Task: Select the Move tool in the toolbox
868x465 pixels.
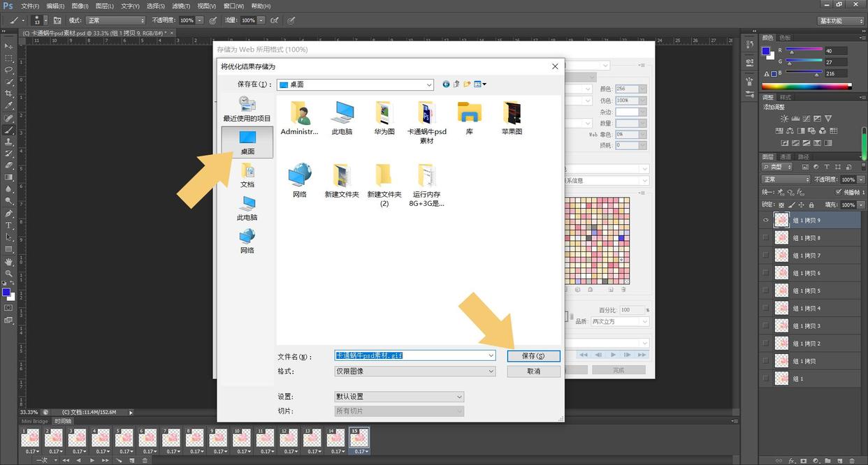Action: pyautogui.click(x=9, y=45)
